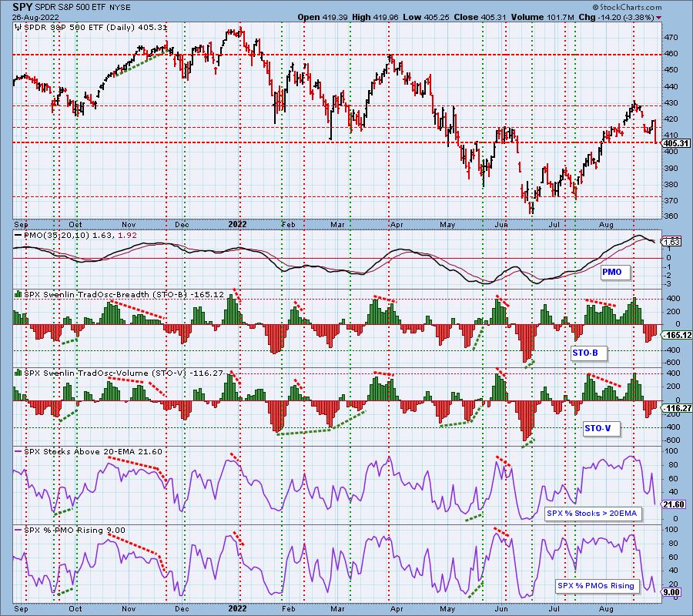
Task: Click the SPX % Stocks > 20EMA box
Action: point(592,514)
